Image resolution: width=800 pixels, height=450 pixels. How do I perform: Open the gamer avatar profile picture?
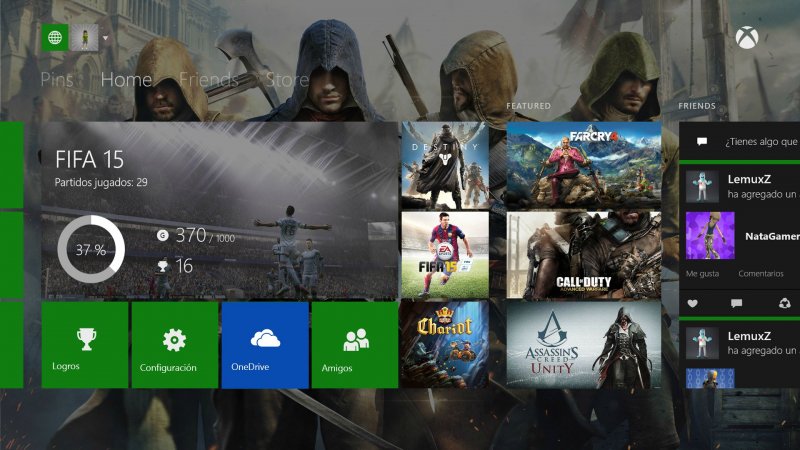point(85,38)
